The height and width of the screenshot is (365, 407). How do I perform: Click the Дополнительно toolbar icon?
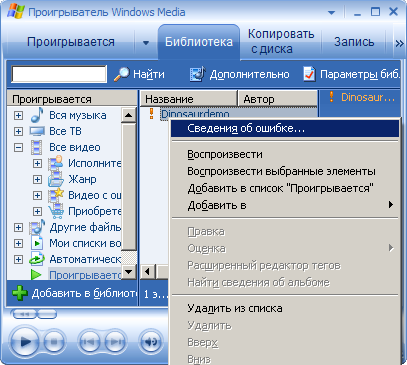[x=197, y=74]
